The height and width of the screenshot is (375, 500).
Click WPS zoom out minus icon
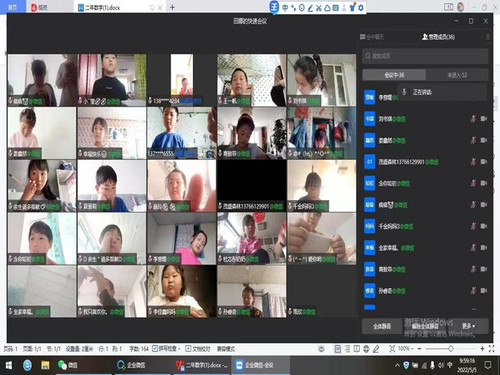coord(419,349)
